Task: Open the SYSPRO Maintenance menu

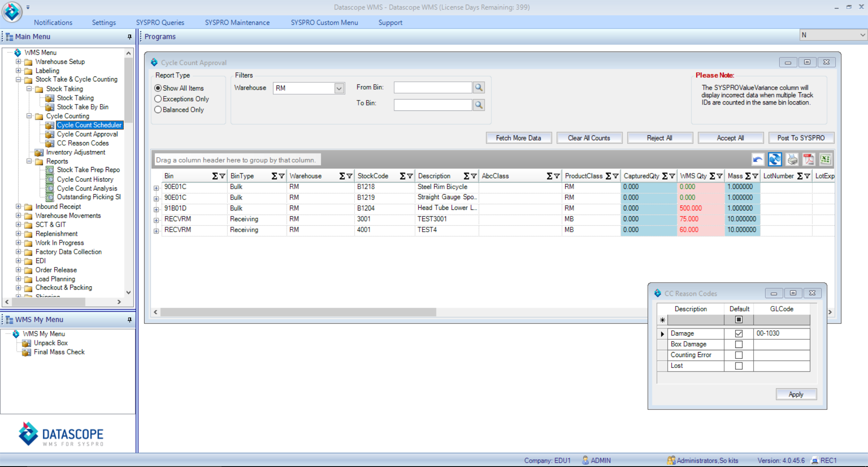Action: coord(237,22)
